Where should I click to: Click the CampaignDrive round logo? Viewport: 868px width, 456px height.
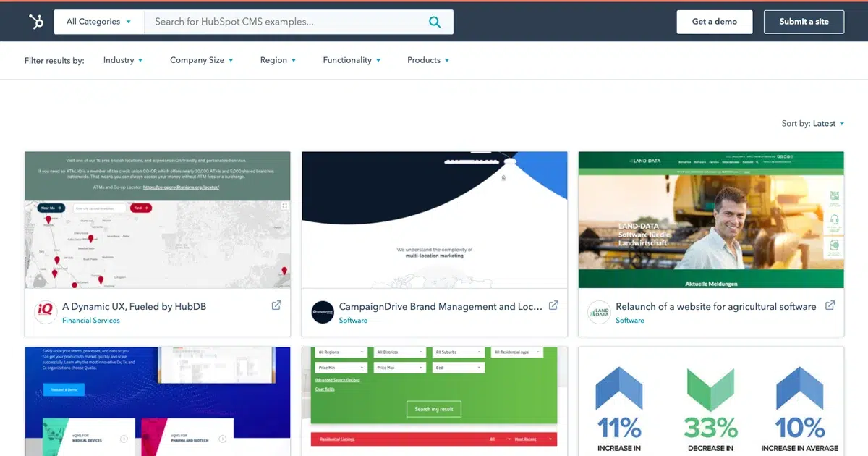click(x=323, y=312)
